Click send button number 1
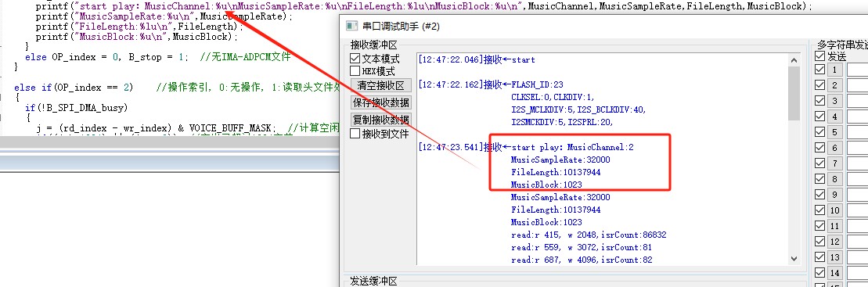 point(835,70)
